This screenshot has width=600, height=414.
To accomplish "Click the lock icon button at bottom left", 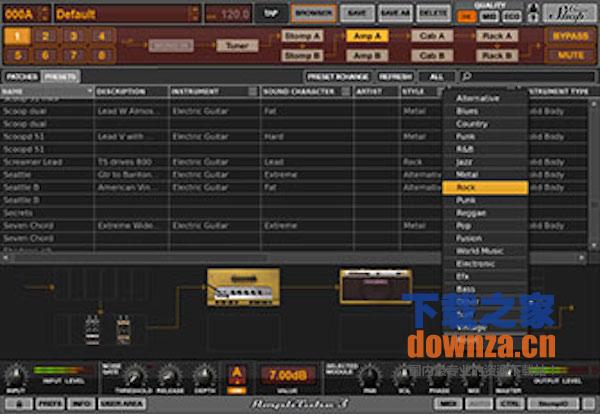I will [19, 404].
